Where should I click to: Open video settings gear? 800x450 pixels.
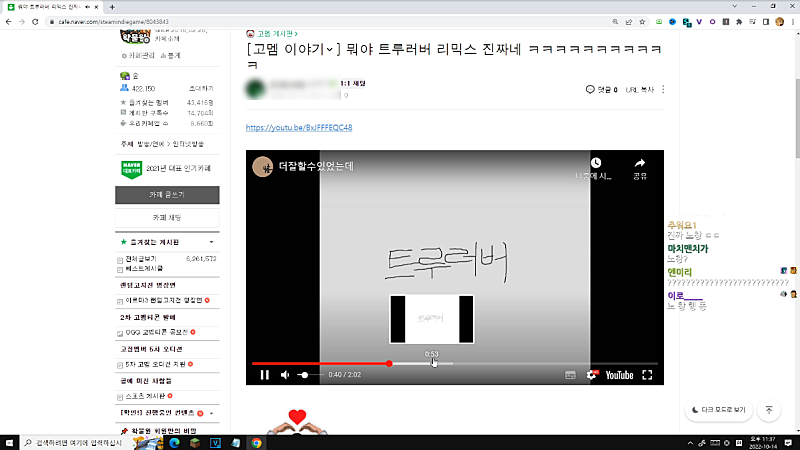point(592,375)
